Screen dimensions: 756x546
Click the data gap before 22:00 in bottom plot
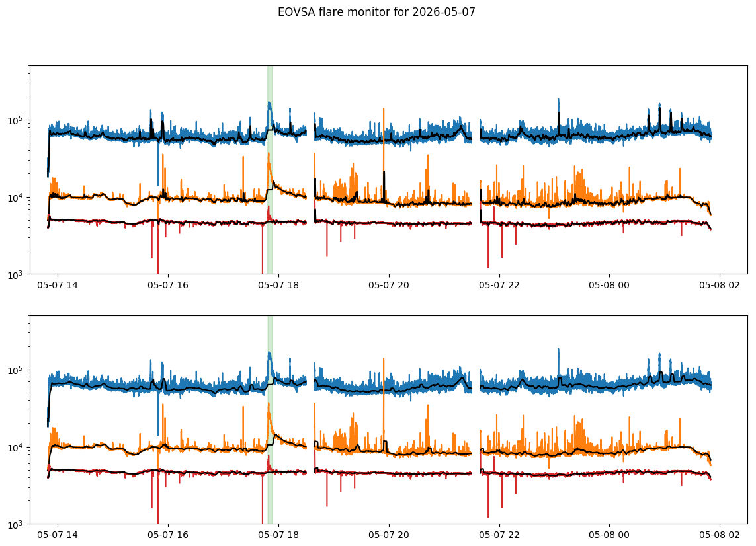476,420
